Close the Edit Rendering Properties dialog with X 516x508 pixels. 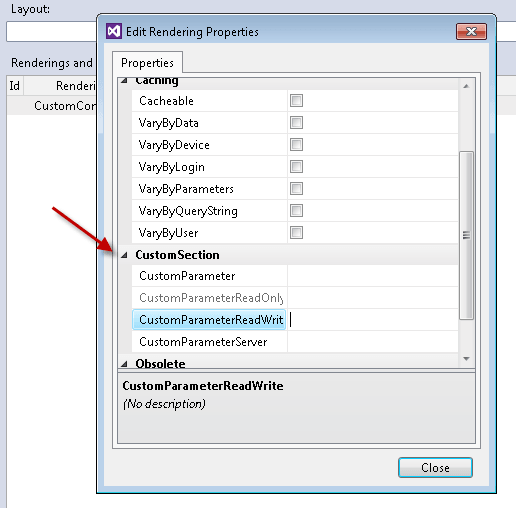471,32
